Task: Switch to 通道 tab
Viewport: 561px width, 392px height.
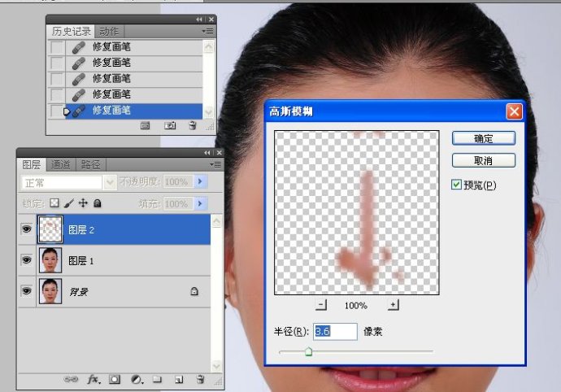Action: [61, 164]
